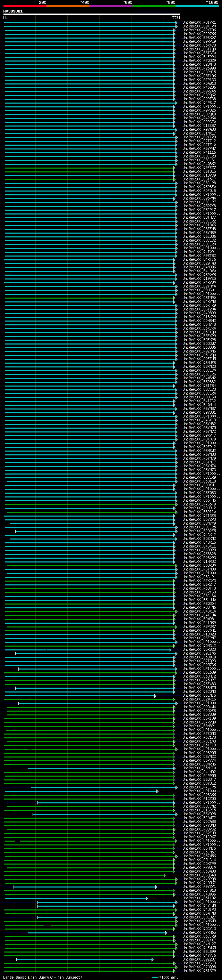Screen dimensions: 222x980
Task: Select hit label UniRef100_A7KCY3
Action: 199,581
